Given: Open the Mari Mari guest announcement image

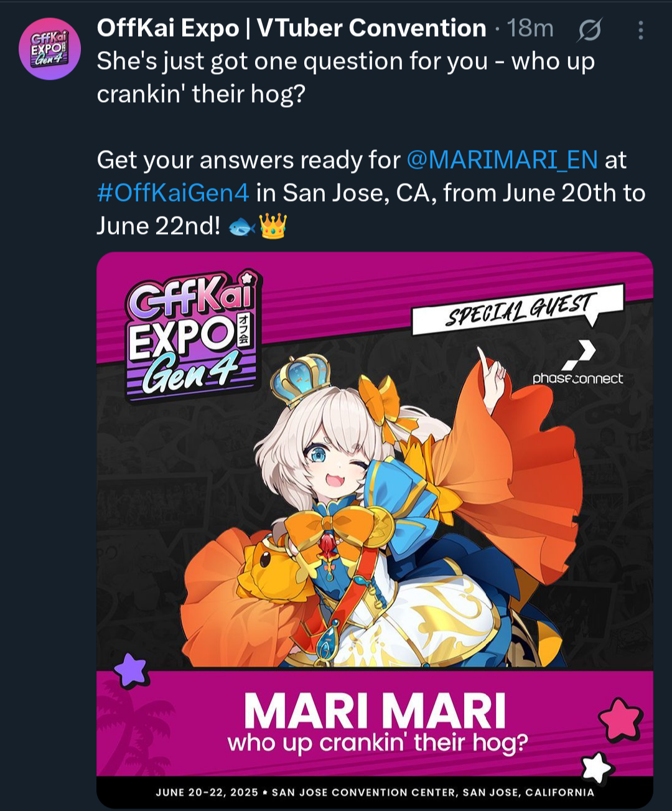Looking at the screenshot, I should [375, 530].
